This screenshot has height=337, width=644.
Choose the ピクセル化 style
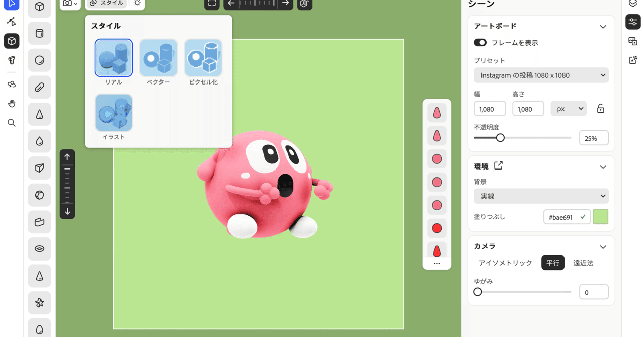point(203,58)
